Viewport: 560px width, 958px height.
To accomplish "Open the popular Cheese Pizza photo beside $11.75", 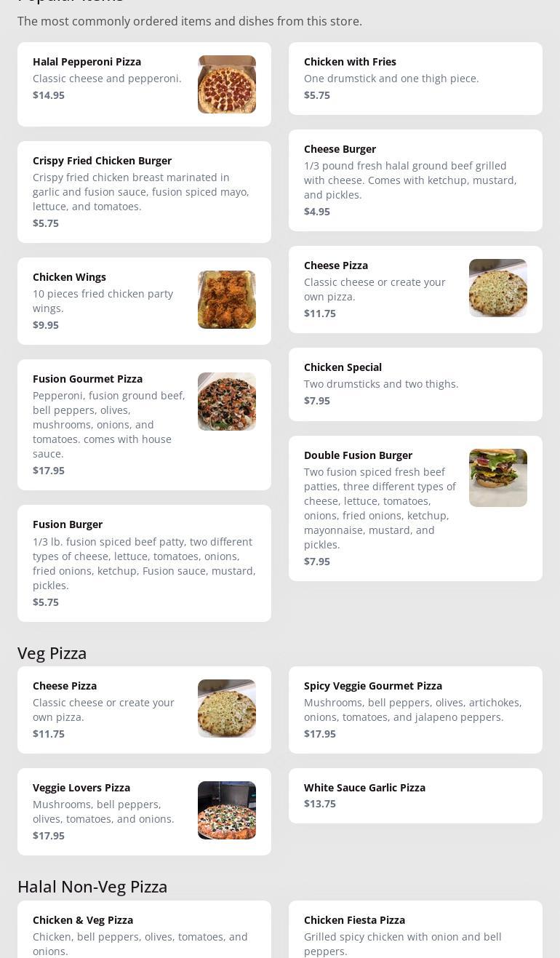I will [498, 288].
